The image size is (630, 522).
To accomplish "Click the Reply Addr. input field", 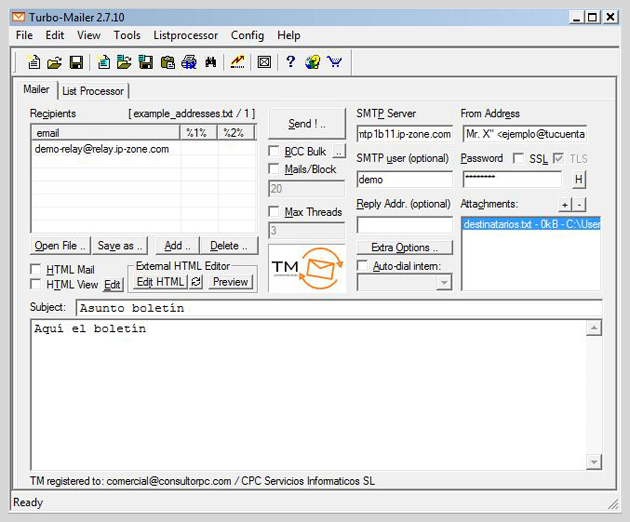I will (x=404, y=225).
